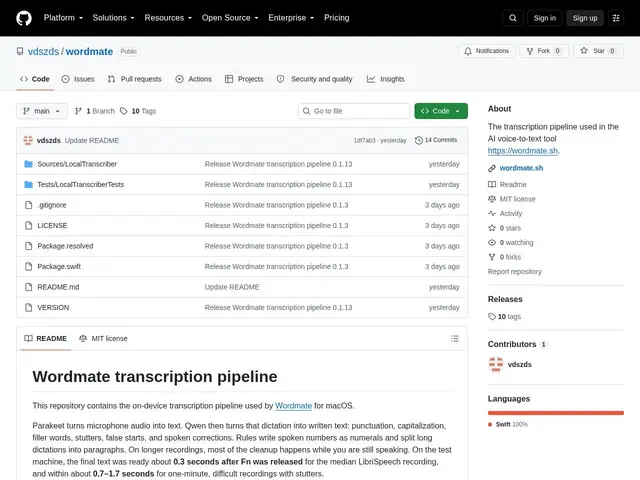Screen dimensions: 640x480
Task: Click the Go to file search field
Action: coord(354,111)
